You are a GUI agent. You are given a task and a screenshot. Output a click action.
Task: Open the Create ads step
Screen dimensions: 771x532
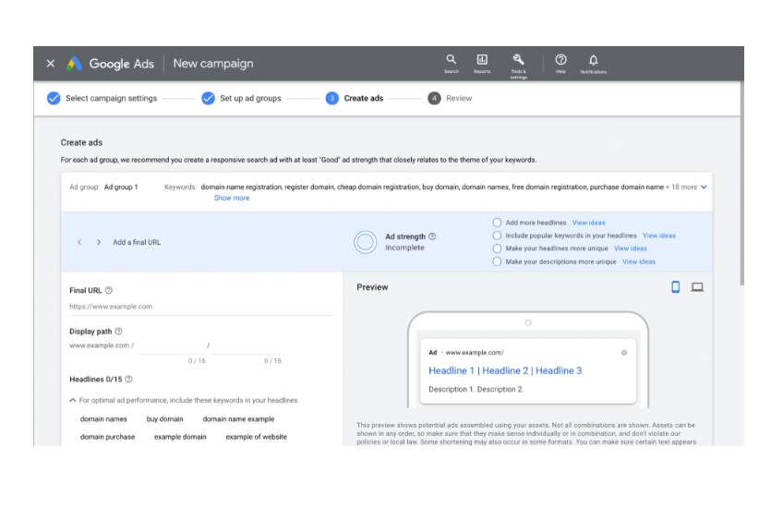[355, 98]
